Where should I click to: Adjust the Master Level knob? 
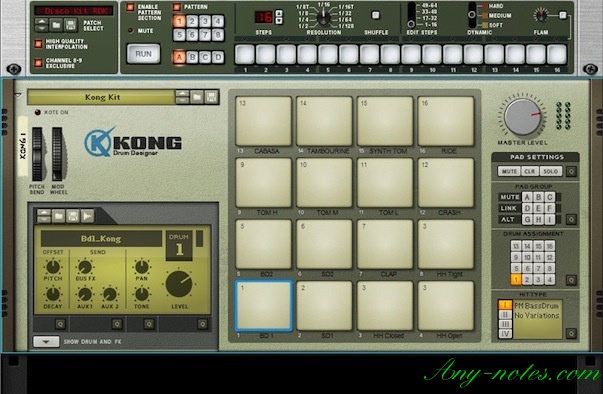pyautogui.click(x=522, y=117)
